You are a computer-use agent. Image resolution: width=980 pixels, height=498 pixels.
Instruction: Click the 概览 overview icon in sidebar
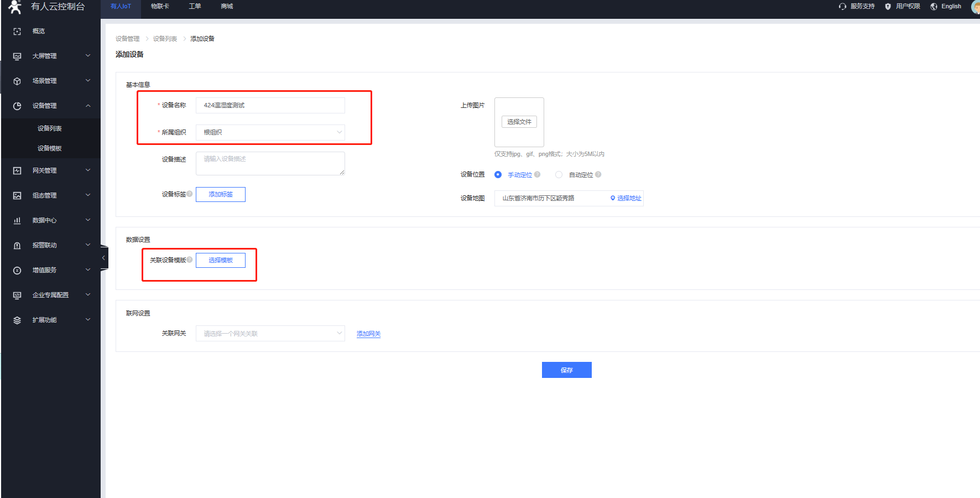(x=17, y=32)
